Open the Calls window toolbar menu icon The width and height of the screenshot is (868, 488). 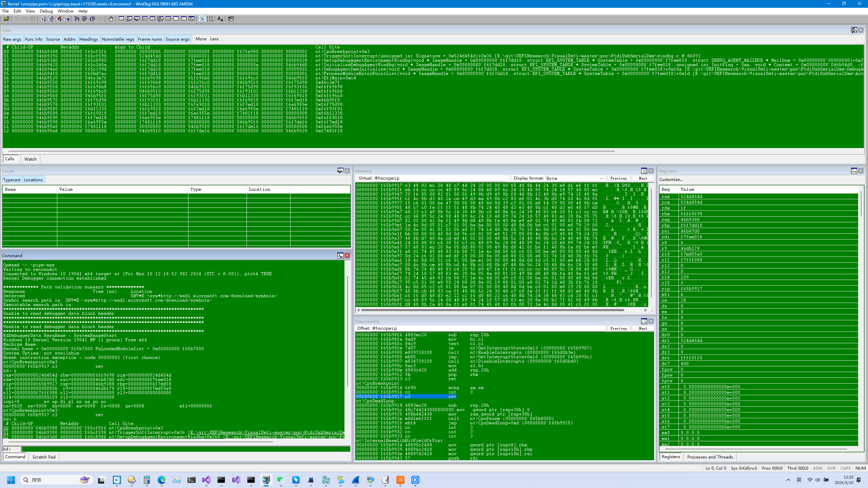click(x=854, y=30)
